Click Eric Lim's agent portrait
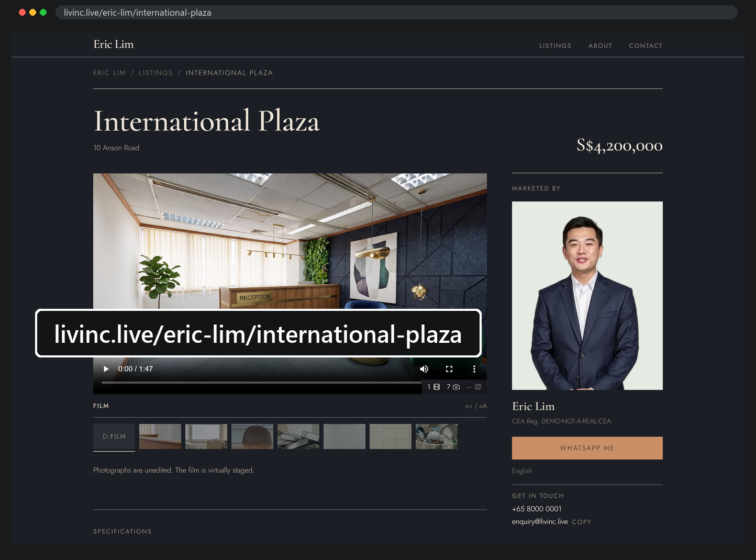The width and height of the screenshot is (756, 560). pyautogui.click(x=587, y=296)
